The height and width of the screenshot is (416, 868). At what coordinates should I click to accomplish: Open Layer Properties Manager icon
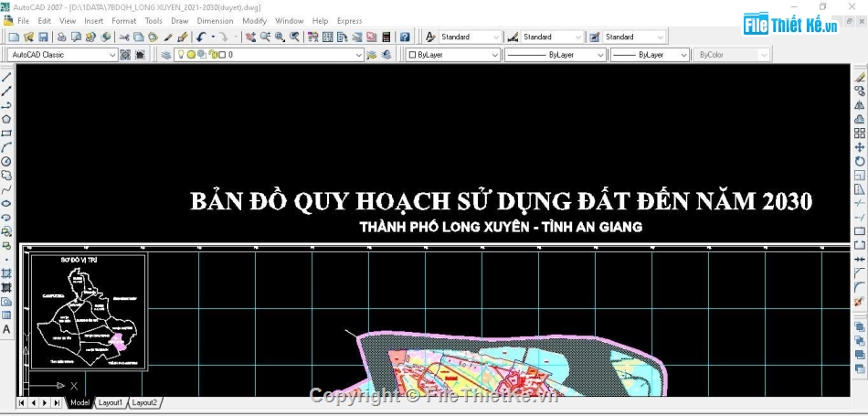click(166, 55)
